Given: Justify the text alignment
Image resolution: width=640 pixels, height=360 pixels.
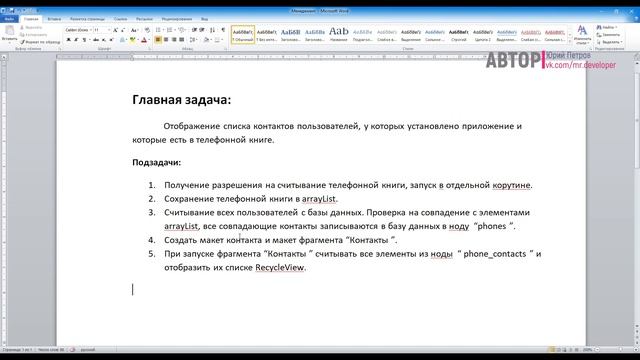Looking at the screenshot, I should [182, 40].
